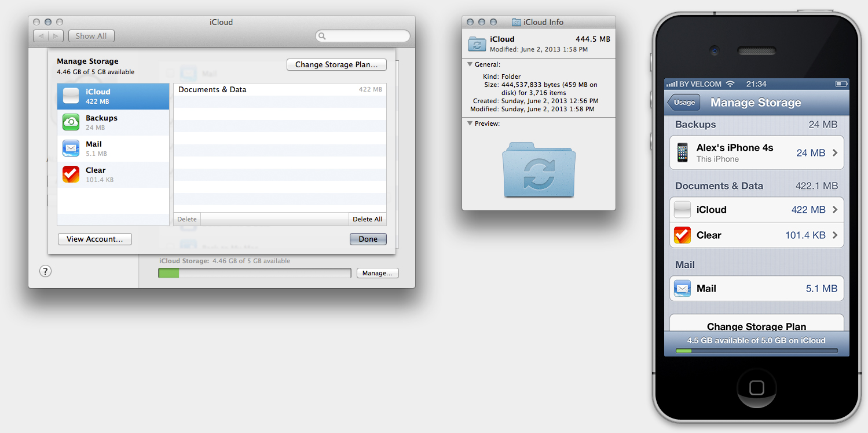Tap the iCloud icon in the phone's Documents & Data
The image size is (868, 433).
coord(683,209)
